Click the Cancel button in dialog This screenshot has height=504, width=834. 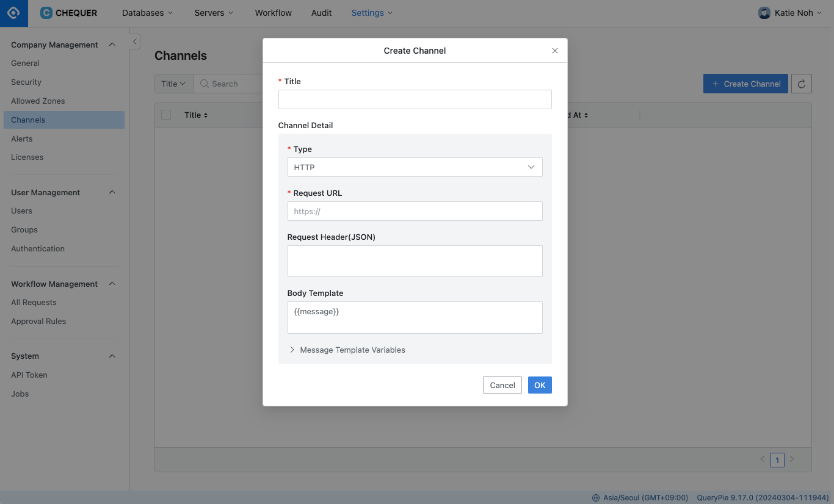[502, 385]
